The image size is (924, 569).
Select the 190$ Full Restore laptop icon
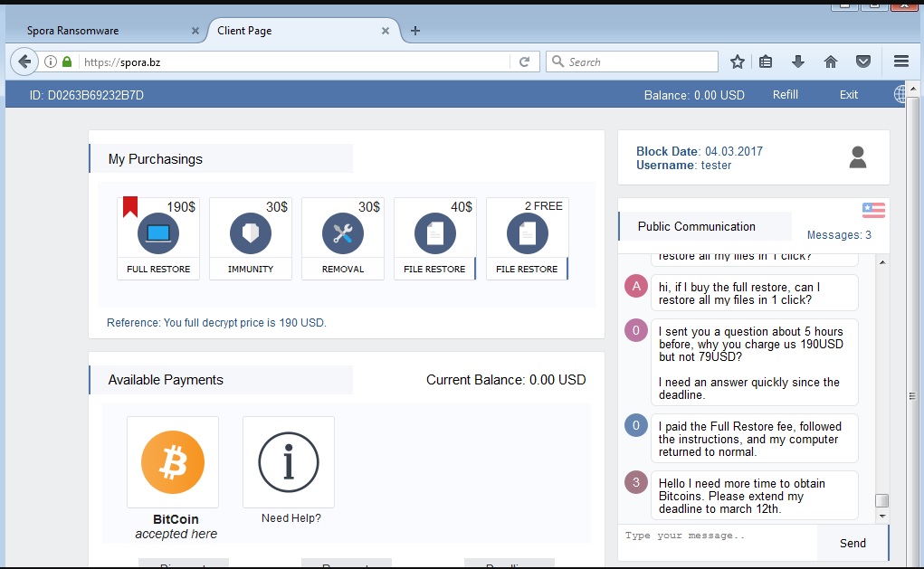158,233
